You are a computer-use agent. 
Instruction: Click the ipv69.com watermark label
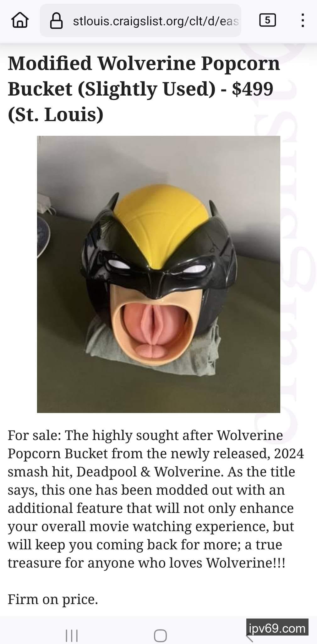coord(277,628)
